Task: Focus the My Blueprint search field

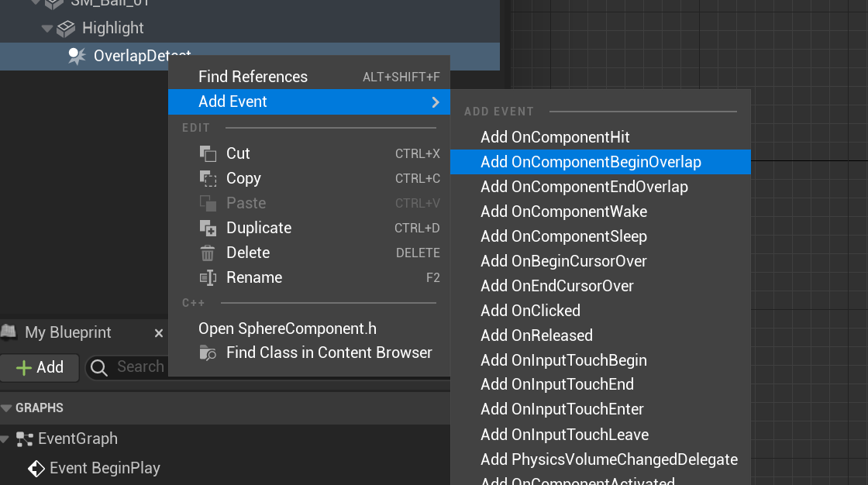Action: coord(140,366)
